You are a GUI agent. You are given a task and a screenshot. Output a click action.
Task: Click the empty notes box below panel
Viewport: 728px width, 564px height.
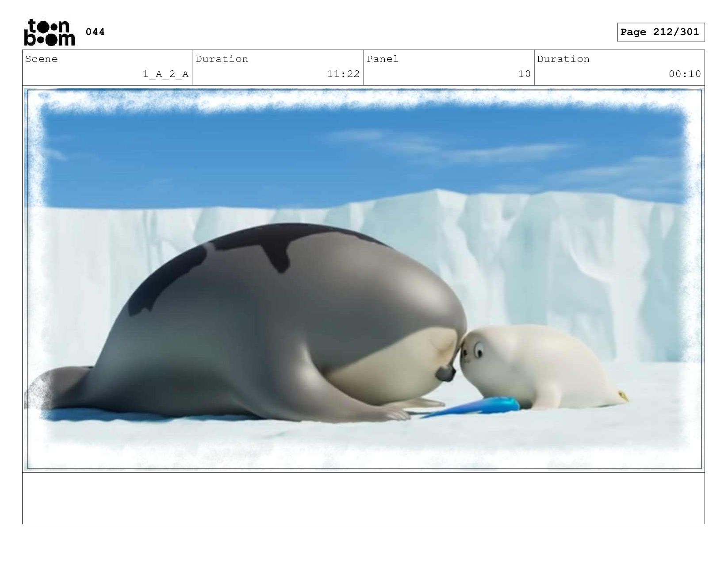coord(364,498)
